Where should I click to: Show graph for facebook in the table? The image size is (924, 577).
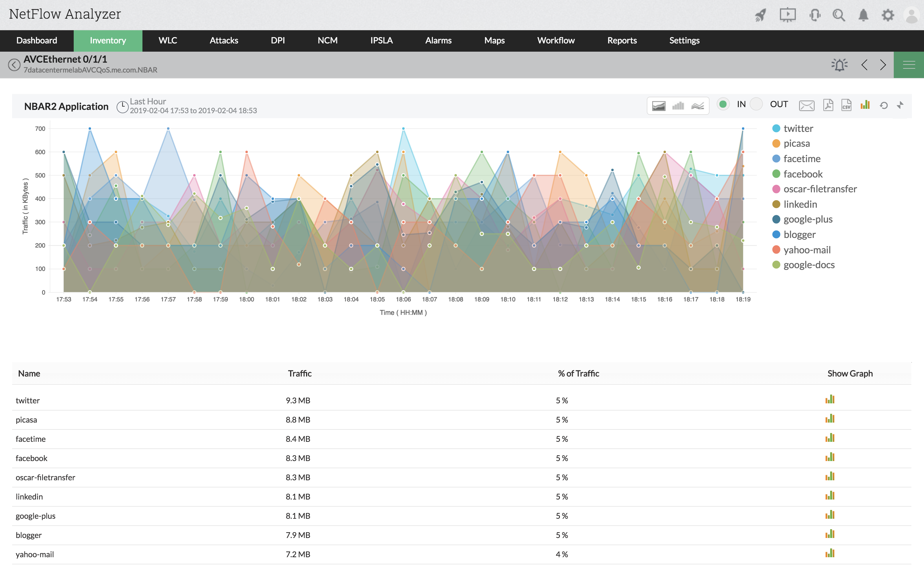pos(831,457)
